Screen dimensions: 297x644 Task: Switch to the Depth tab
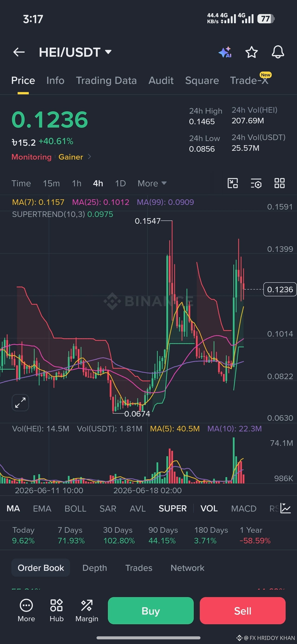95,568
